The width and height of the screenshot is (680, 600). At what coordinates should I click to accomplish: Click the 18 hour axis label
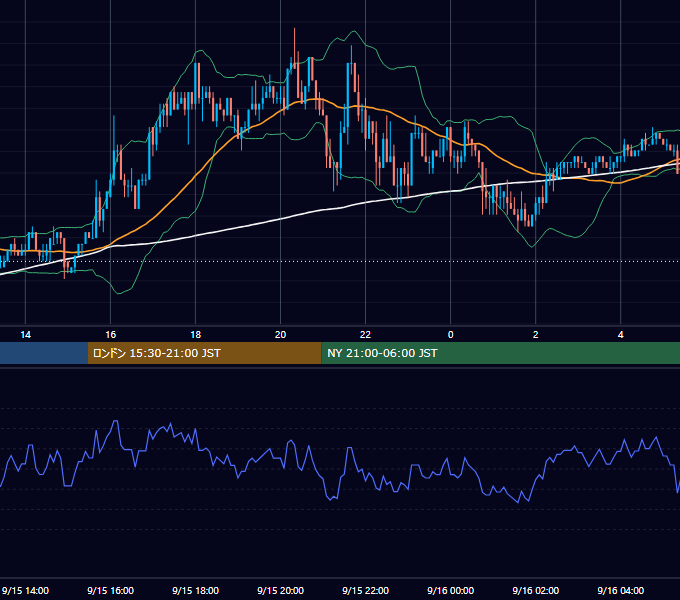click(196, 335)
